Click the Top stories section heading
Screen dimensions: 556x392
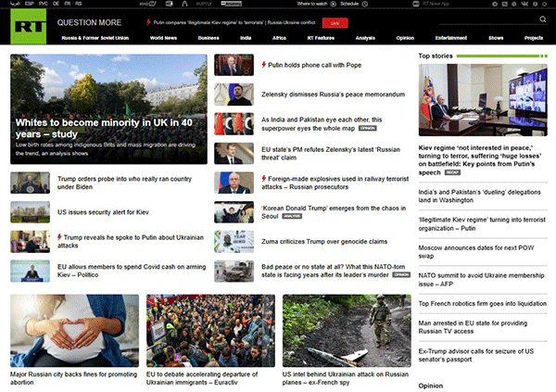[x=436, y=56]
